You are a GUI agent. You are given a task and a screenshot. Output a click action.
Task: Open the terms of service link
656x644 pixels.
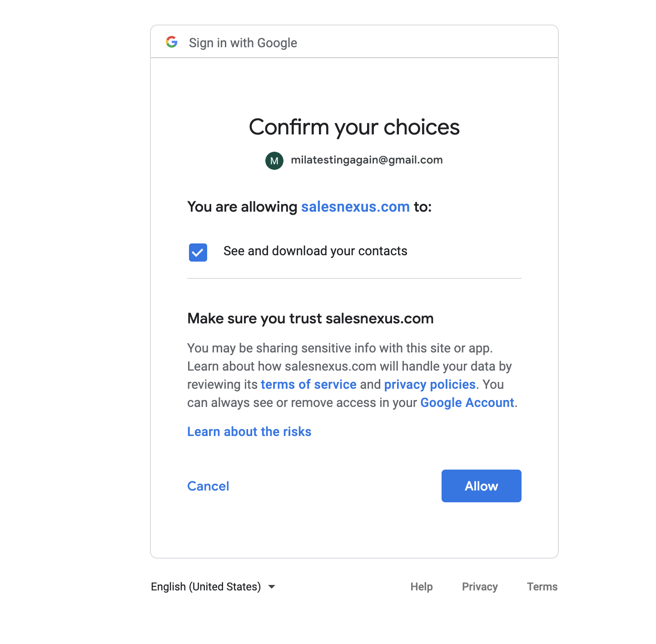308,385
